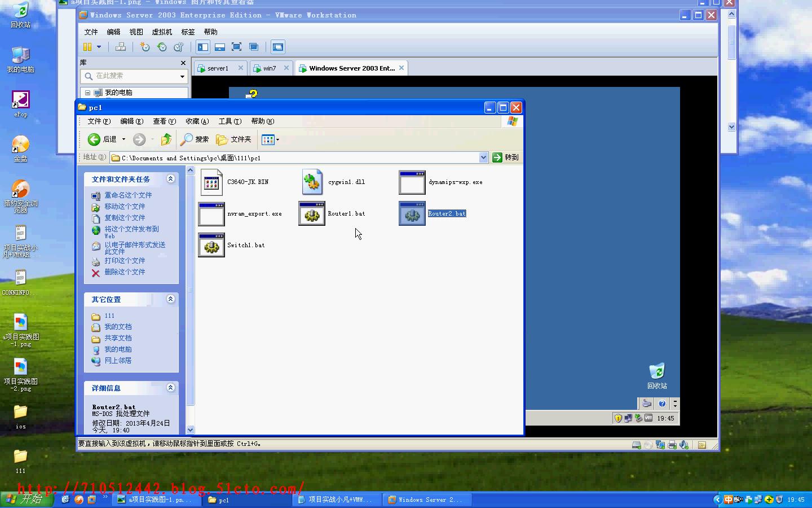This screenshot has width=812, height=508.
Task: Open the library search dropdown arrow
Action: pos(182,76)
